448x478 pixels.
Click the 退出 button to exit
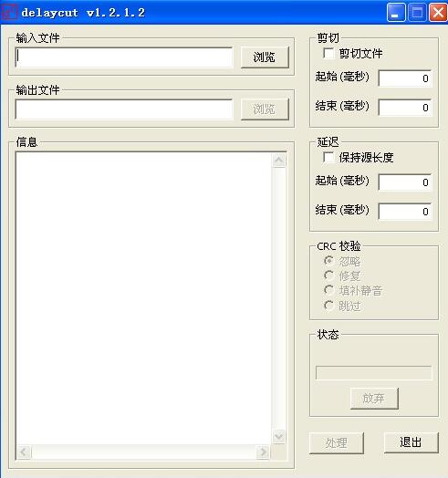[x=412, y=442]
